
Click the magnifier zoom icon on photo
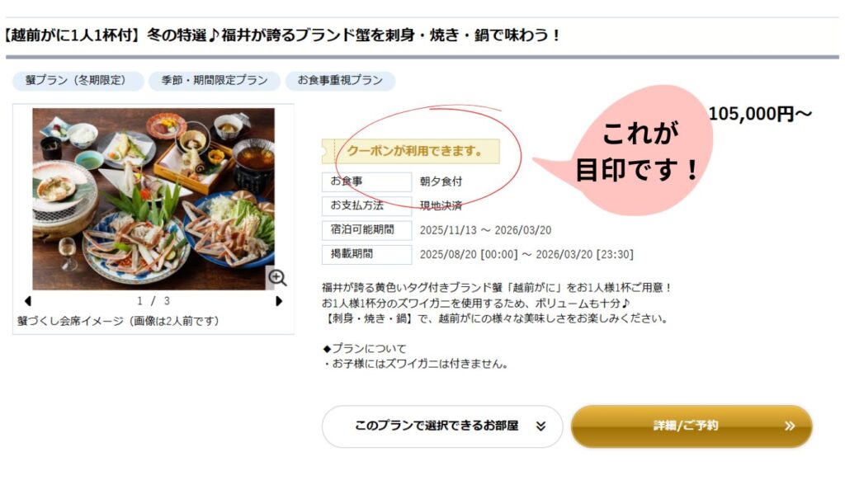pos(277,277)
